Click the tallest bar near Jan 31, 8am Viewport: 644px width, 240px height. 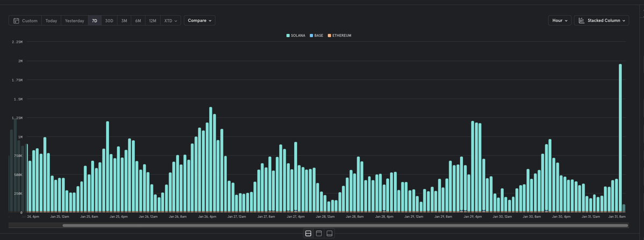[x=620, y=138]
